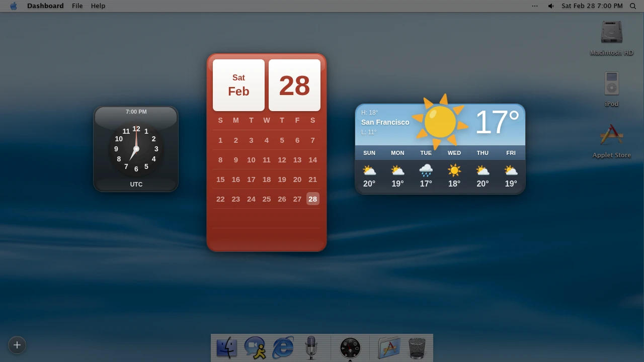Click Monday's partly cloudy forecast icon

click(397, 170)
